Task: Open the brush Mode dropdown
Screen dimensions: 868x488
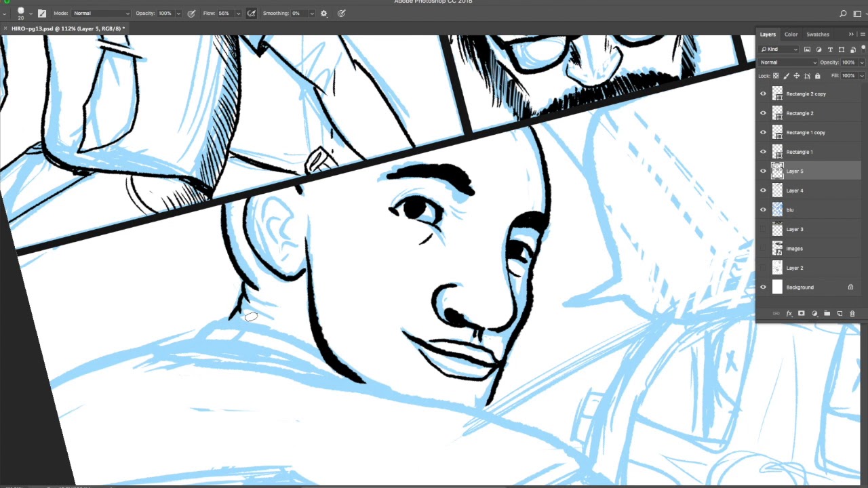Action: click(x=101, y=13)
